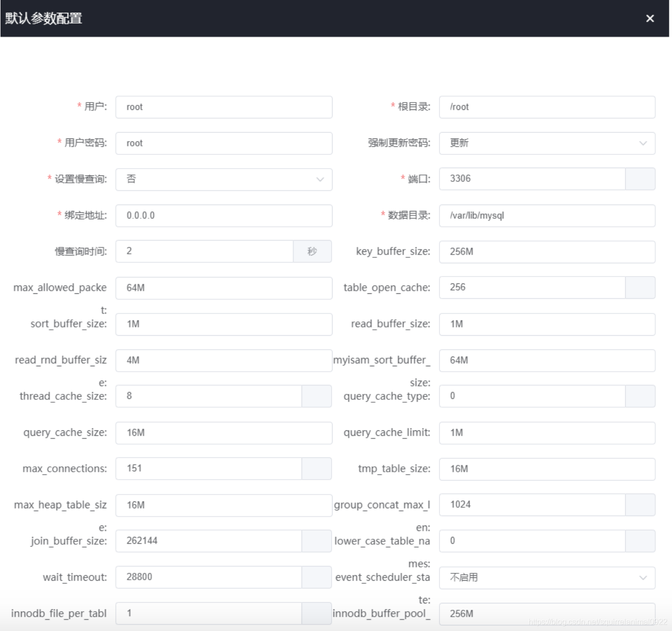Image resolution: width=672 pixels, height=631 pixels.
Task: Click the query_cache_limit label text
Action: tap(387, 433)
